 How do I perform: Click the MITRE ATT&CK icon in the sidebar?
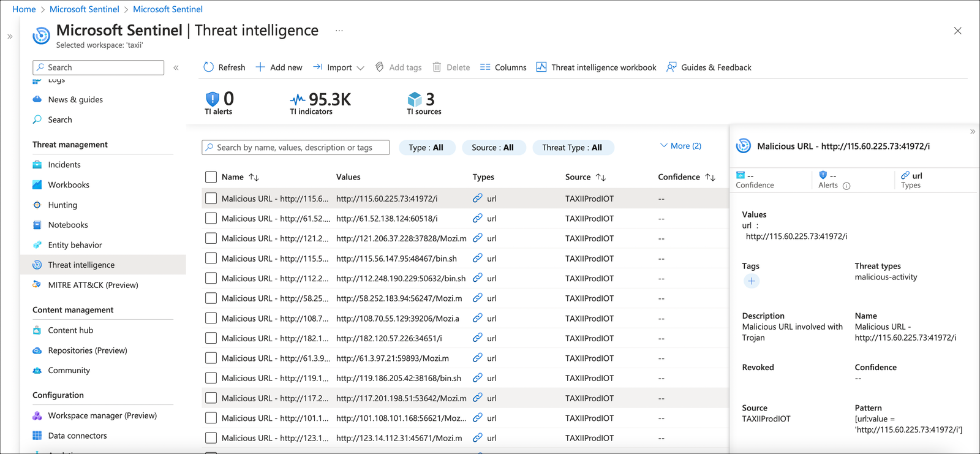(x=37, y=285)
